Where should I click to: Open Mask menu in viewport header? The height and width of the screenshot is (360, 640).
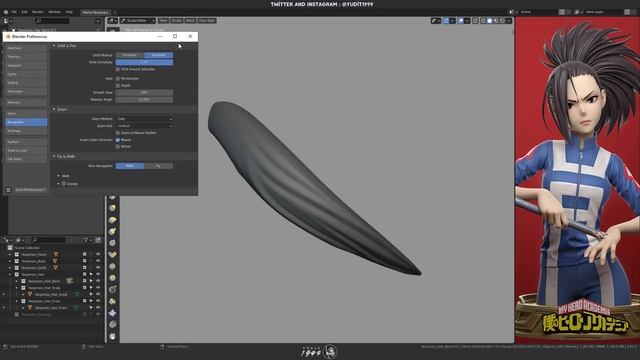190,20
